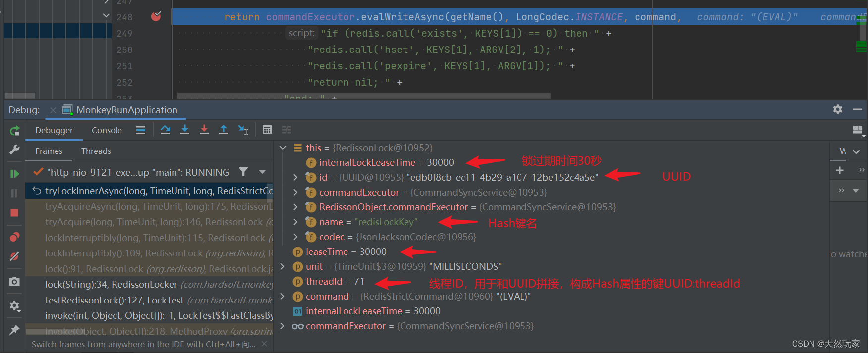Viewport: 868px width, 353px height.
Task: Select the testRedissonLock():127 LockTest frame
Action: [x=149, y=300]
